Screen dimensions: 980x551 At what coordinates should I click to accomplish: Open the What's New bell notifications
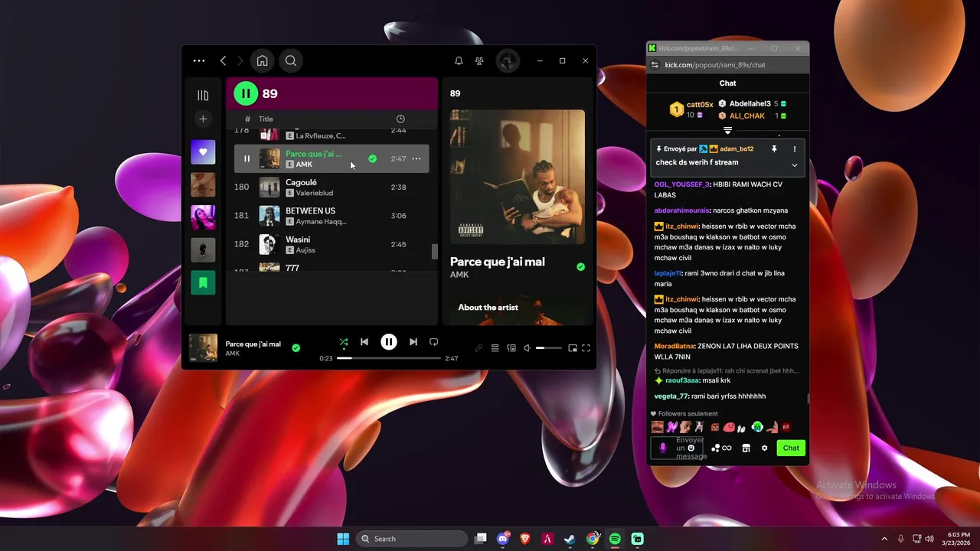[459, 60]
